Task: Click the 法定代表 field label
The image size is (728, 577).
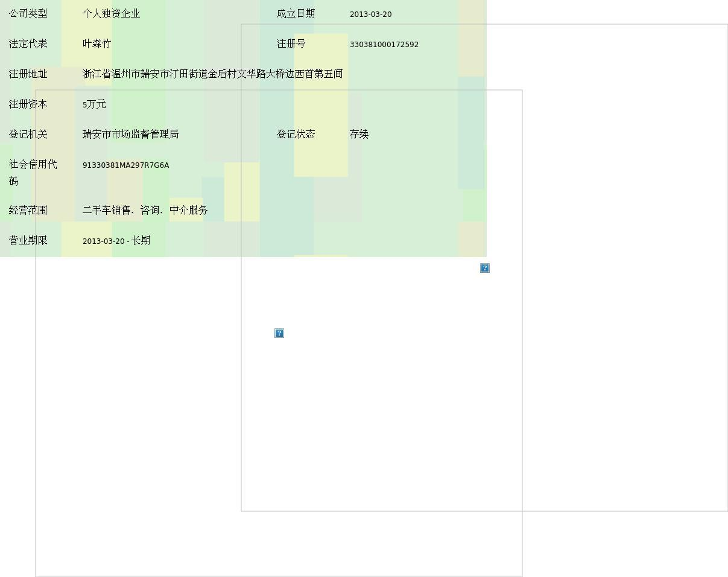Action: [x=28, y=44]
